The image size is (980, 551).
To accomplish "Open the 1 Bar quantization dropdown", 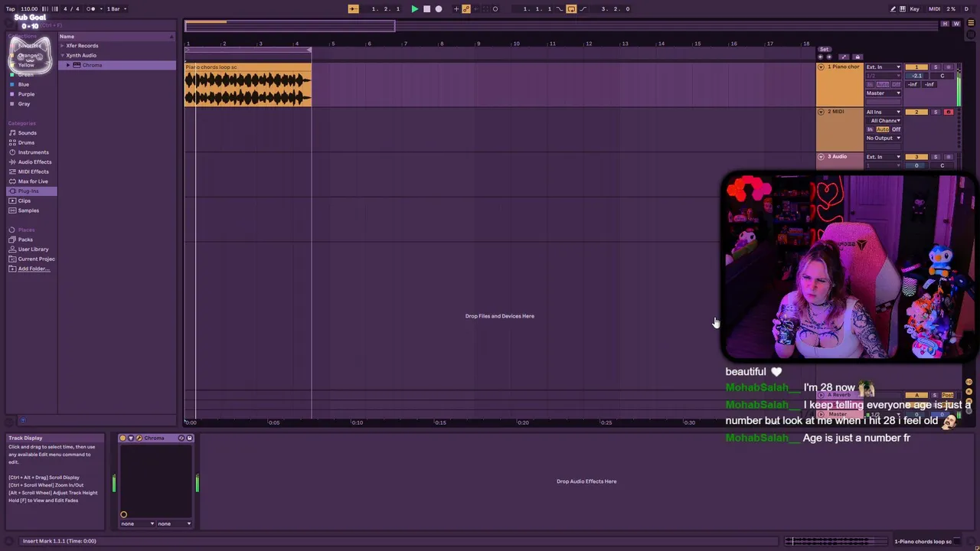I will [x=115, y=8].
